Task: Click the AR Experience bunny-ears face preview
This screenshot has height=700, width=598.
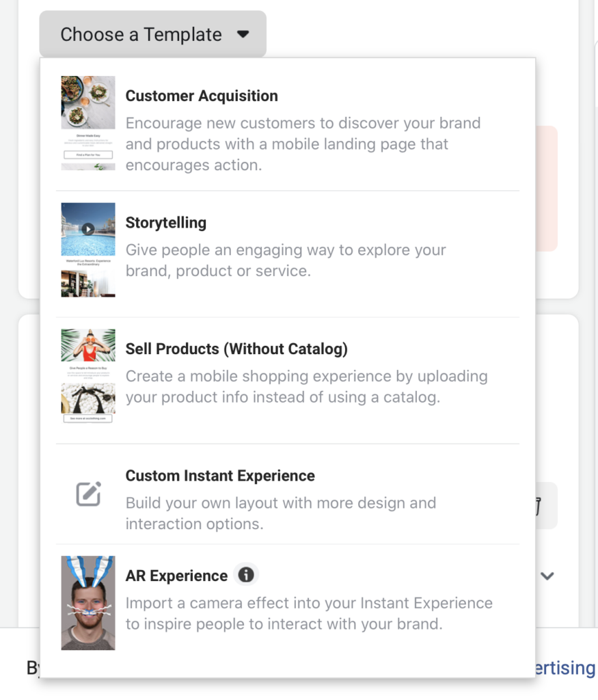Action: pos(87,603)
